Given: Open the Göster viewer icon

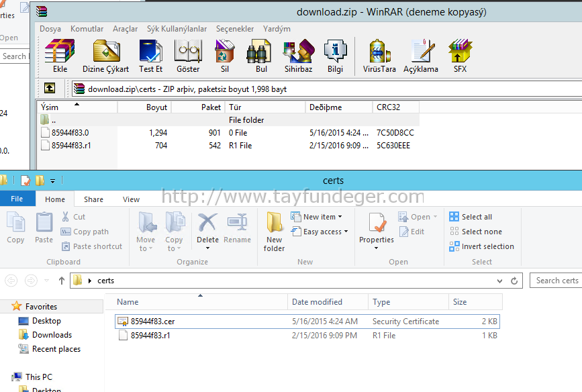Looking at the screenshot, I should pos(188,56).
